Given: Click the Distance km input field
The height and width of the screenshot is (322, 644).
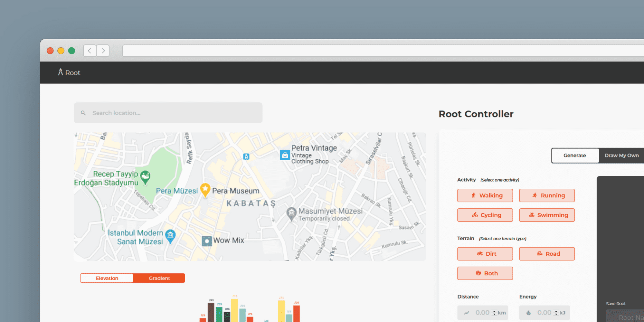Looking at the screenshot, I should click(483, 313).
